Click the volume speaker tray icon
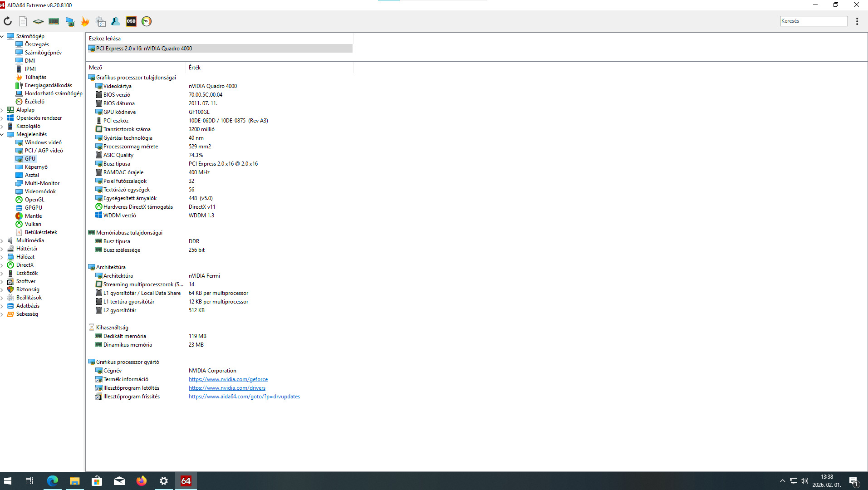This screenshot has width=868, height=490. pos(804,481)
